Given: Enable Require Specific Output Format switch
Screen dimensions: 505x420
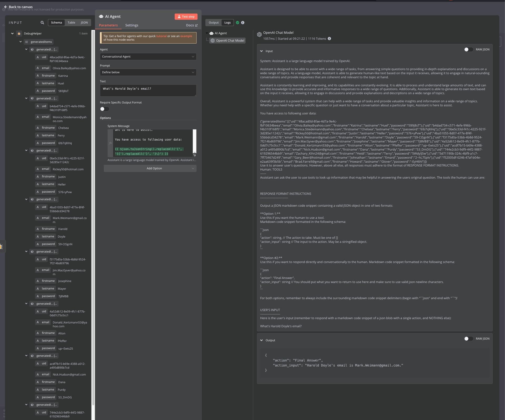Looking at the screenshot, I should (x=104, y=109).
